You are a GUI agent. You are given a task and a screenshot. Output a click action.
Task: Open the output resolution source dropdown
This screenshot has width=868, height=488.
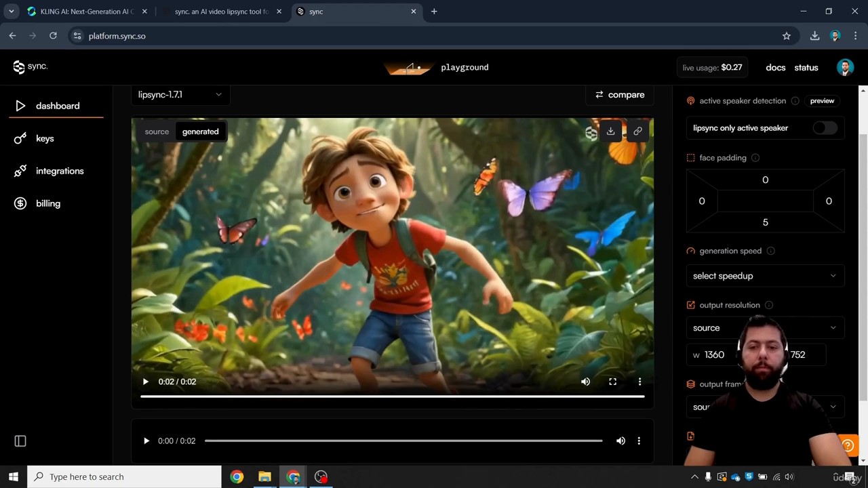(765, 328)
